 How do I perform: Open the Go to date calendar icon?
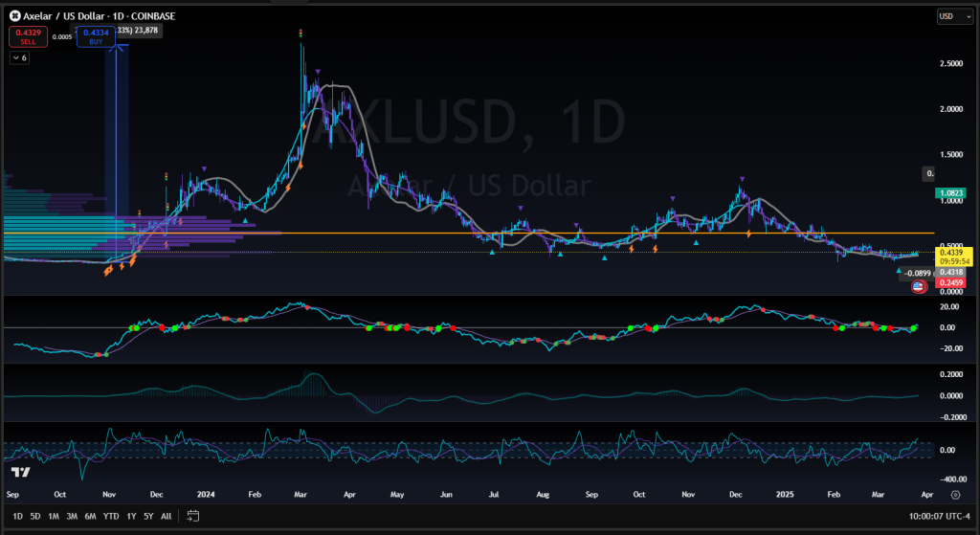pyautogui.click(x=193, y=516)
